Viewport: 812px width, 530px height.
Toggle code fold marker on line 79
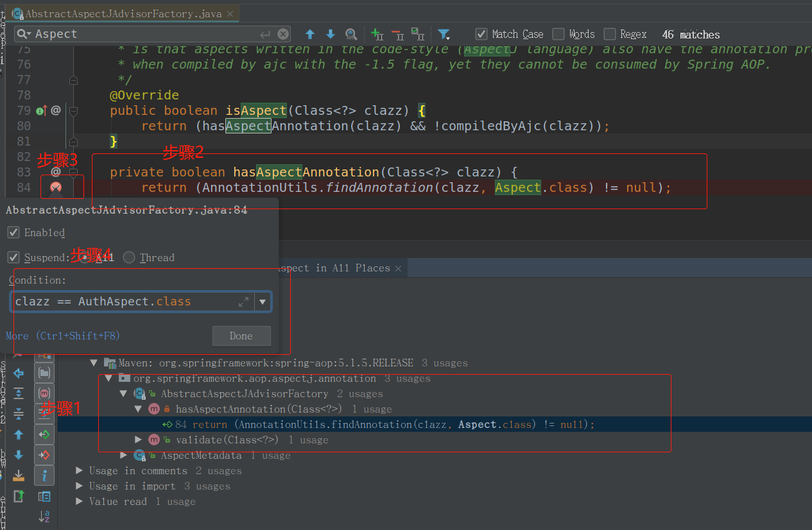point(73,110)
